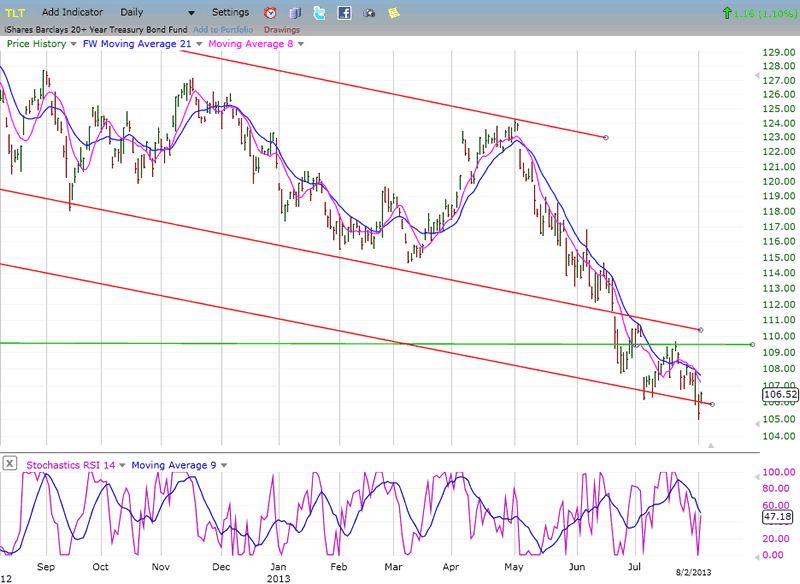800x584 pixels.
Task: Expand FW Moving Average 21 options
Action: (x=197, y=44)
